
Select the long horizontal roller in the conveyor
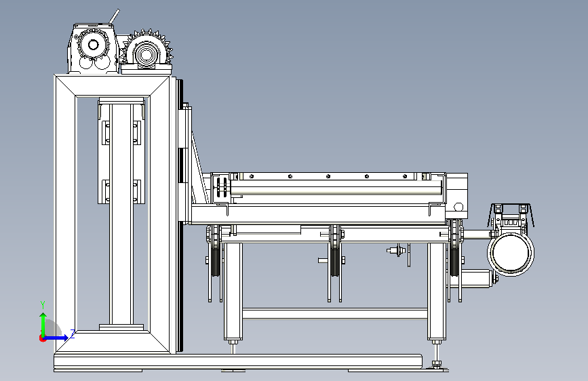[x=336, y=188]
